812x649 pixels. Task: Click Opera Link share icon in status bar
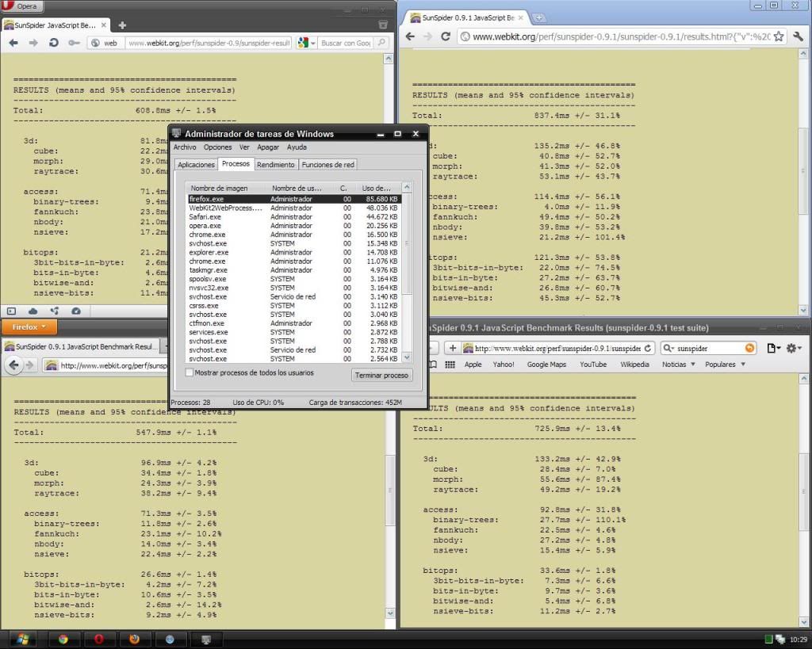pos(55,311)
